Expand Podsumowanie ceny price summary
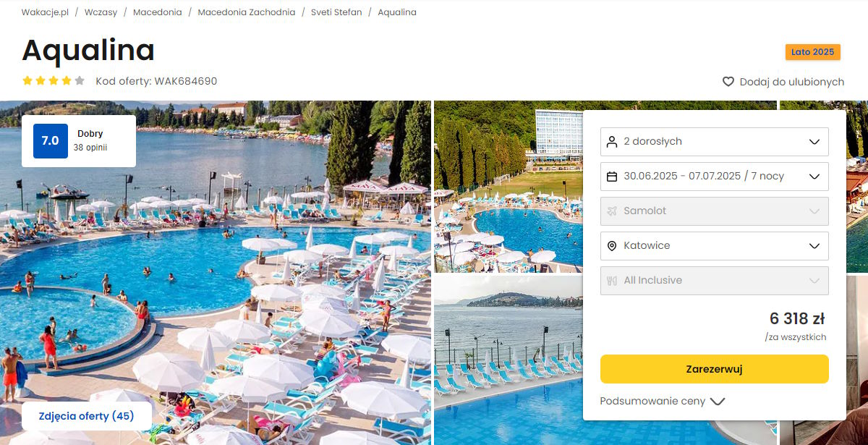The height and width of the screenshot is (445, 868). point(662,401)
